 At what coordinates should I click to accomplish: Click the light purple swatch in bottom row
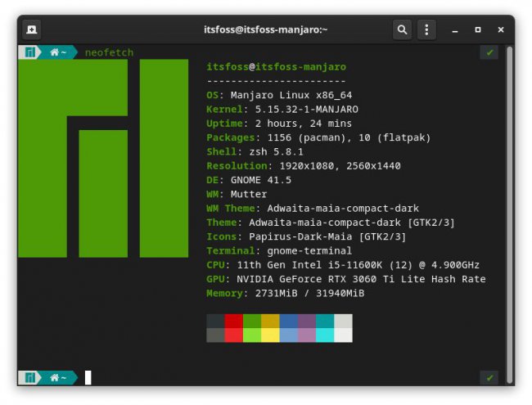tap(307, 335)
